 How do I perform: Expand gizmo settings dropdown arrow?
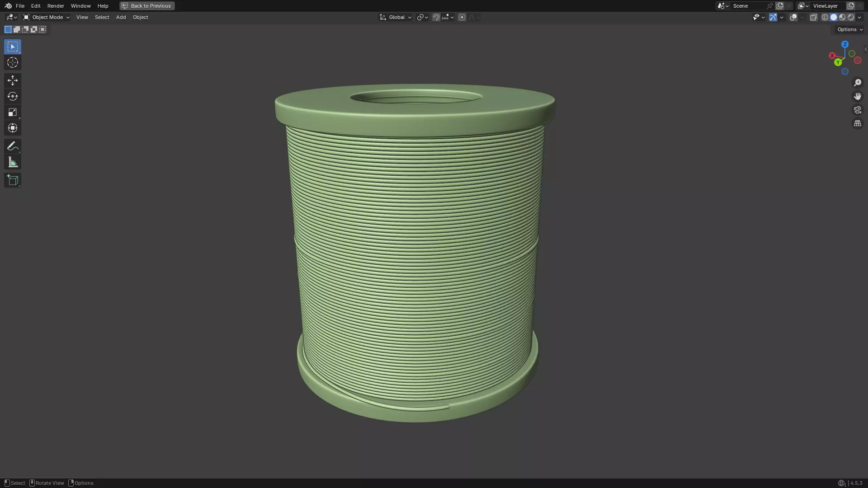[782, 17]
